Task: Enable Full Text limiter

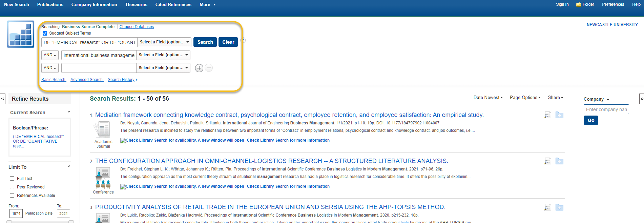Action: click(x=12, y=179)
